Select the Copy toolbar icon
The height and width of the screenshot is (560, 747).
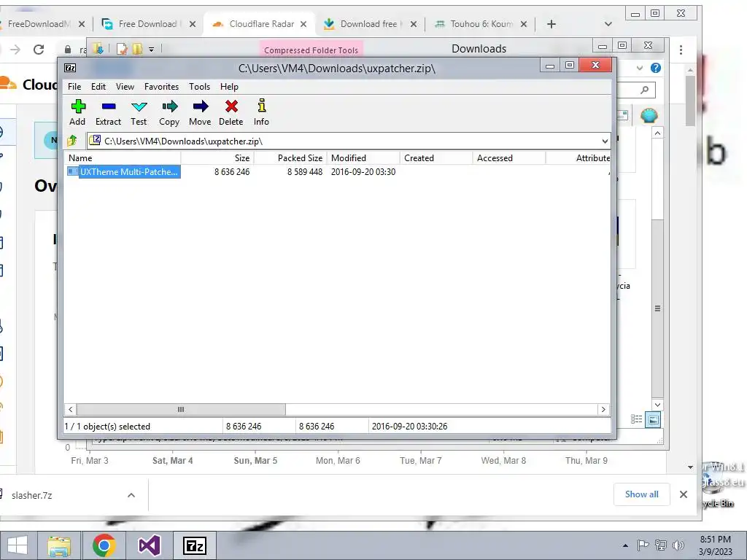tap(169, 112)
